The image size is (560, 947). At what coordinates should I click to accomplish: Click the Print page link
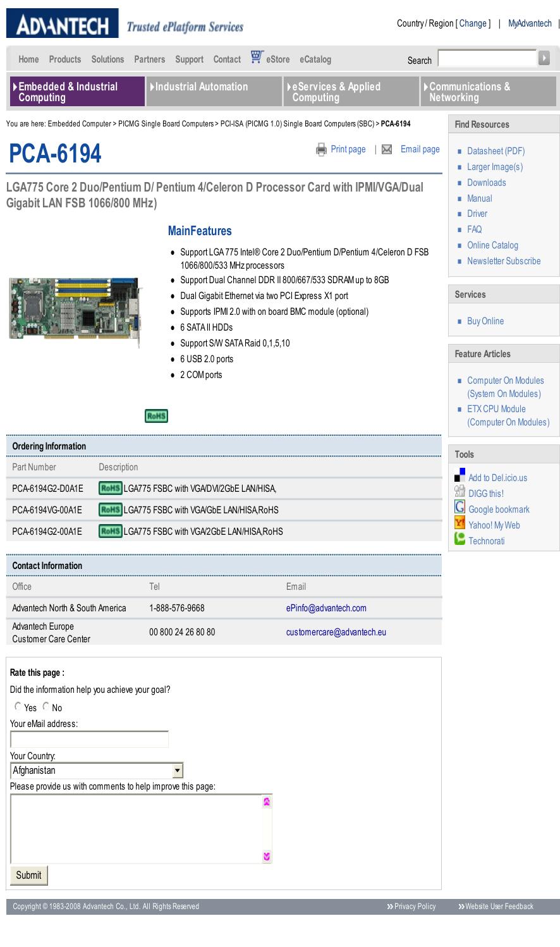348,149
